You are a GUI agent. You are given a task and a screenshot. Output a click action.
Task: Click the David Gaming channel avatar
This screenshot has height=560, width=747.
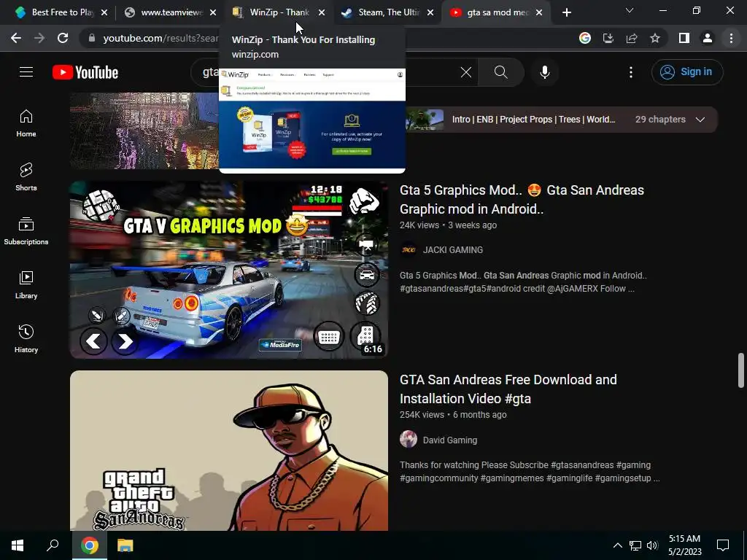click(409, 440)
